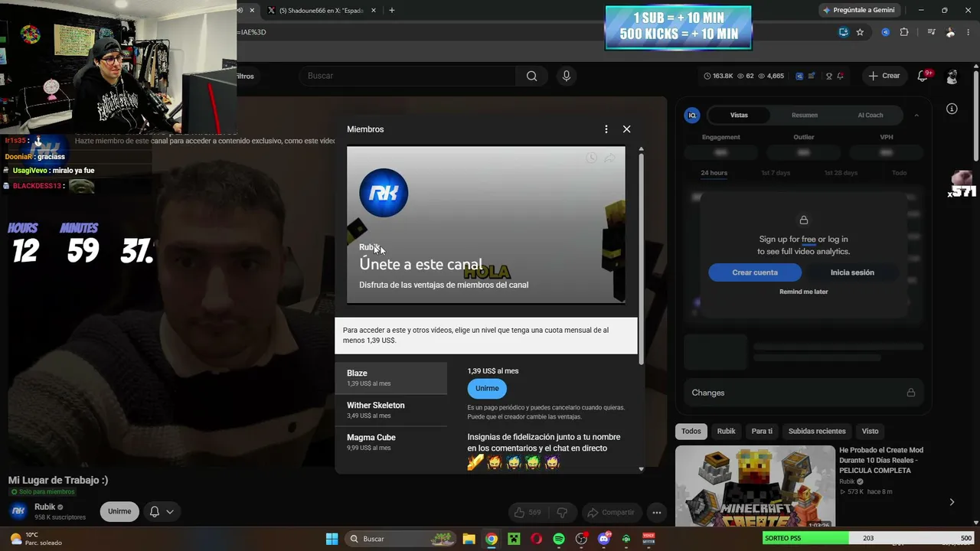Screen dimensions: 980x551
Task: Click the taskbar Buscar search box
Action: click(x=400, y=539)
